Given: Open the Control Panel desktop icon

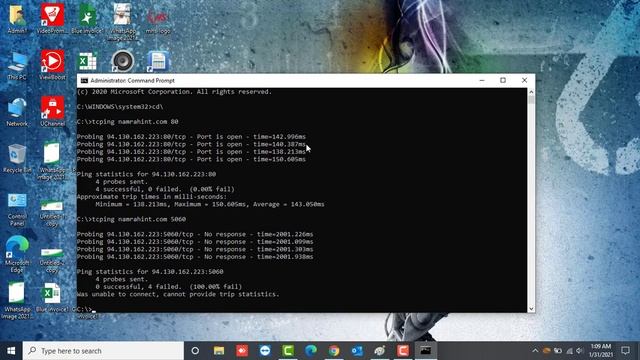Looking at the screenshot, I should point(17,209).
